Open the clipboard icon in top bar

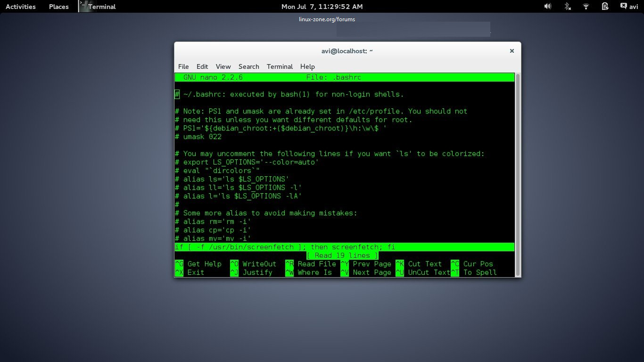[x=605, y=7]
